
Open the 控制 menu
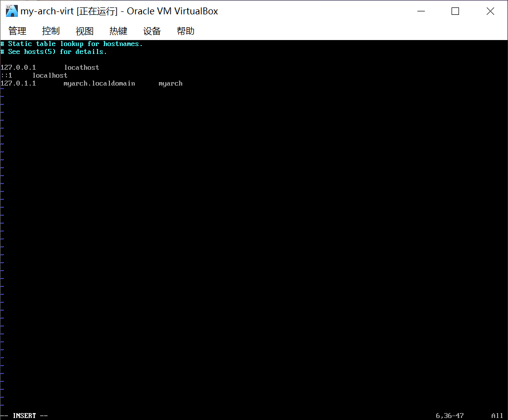(x=51, y=31)
